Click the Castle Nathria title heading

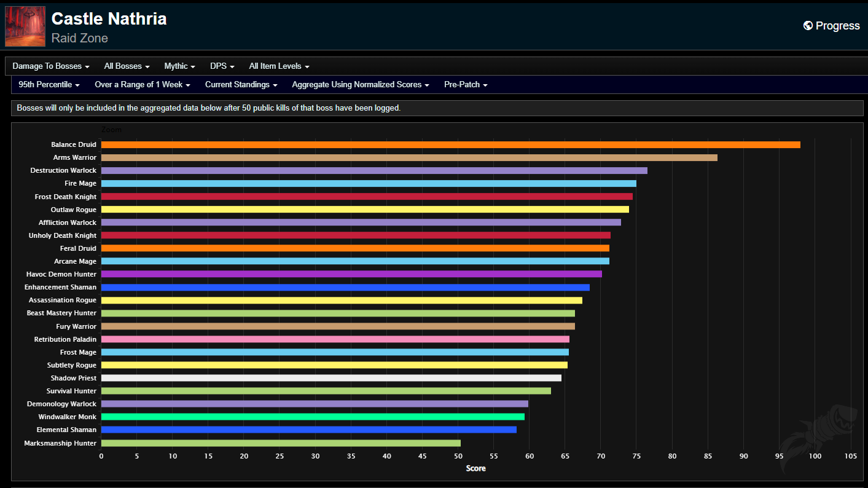(x=109, y=18)
